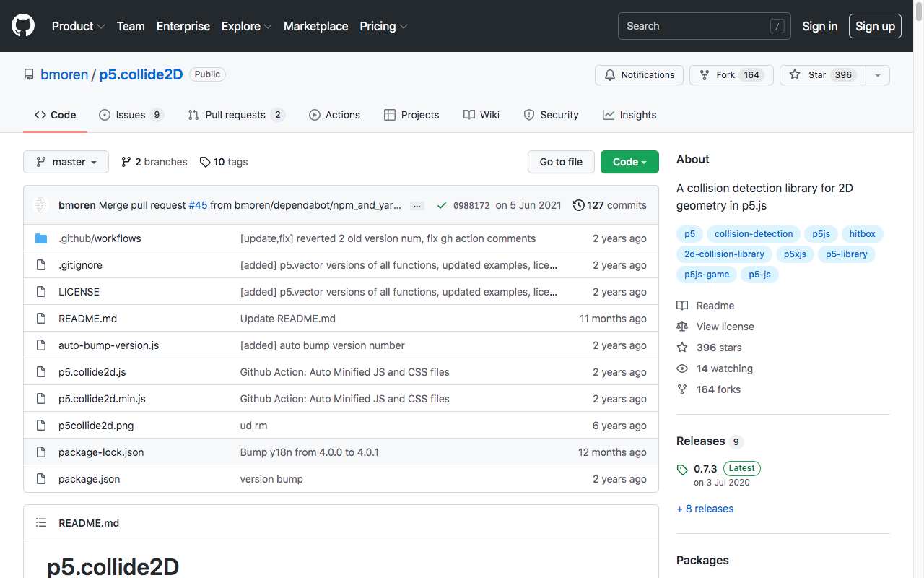This screenshot has height=578, width=924.
Task: Click Team in the top navigation
Action: [x=131, y=26]
